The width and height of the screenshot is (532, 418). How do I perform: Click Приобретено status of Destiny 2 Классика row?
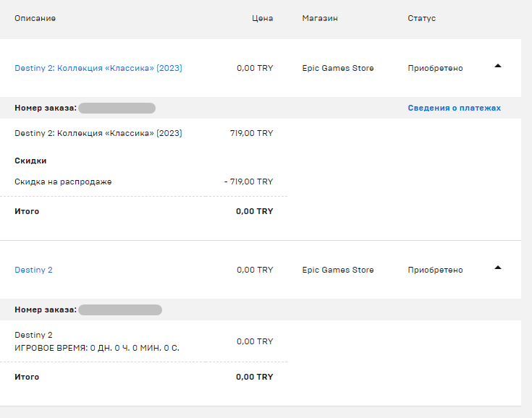(x=435, y=68)
